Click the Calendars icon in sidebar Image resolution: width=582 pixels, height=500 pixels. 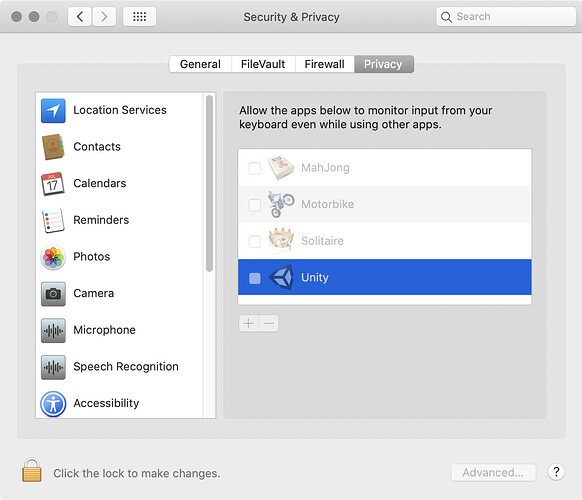click(53, 184)
